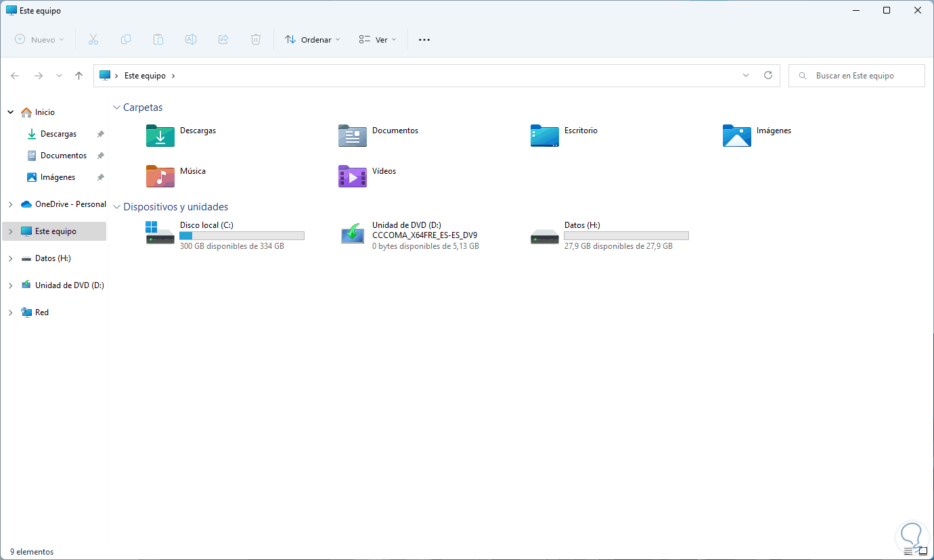934x560 pixels.
Task: Click "0 bytes disponibles de 5,13 GB" text
Action: [x=426, y=247]
